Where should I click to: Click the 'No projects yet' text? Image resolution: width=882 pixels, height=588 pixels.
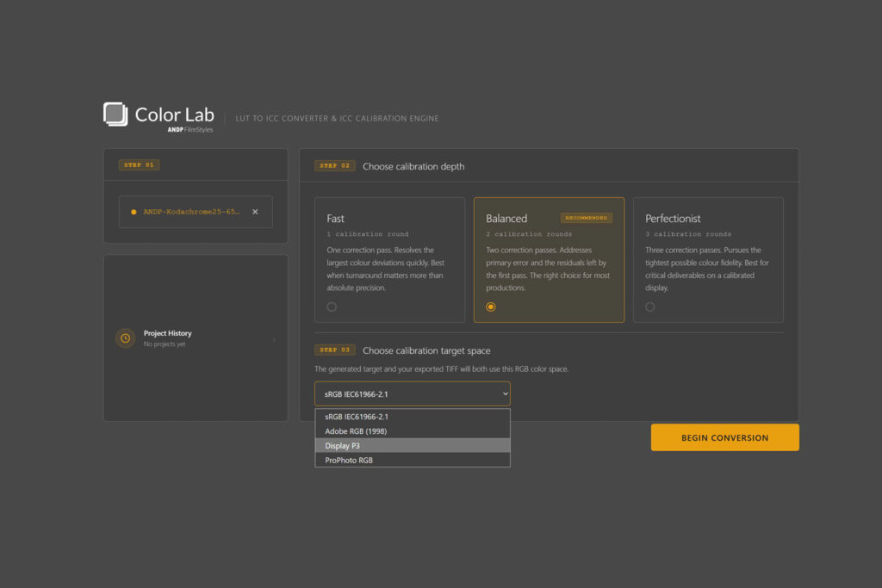pyautogui.click(x=165, y=344)
